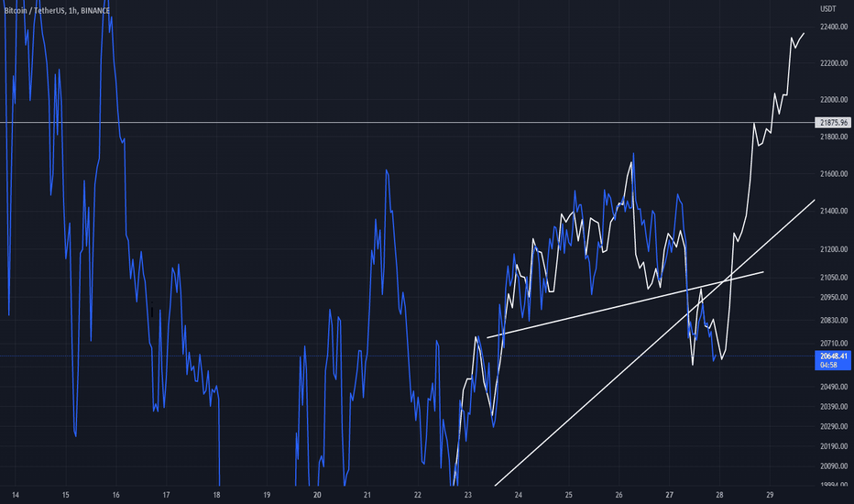Click the 22200.00 price axis label

click(x=834, y=63)
